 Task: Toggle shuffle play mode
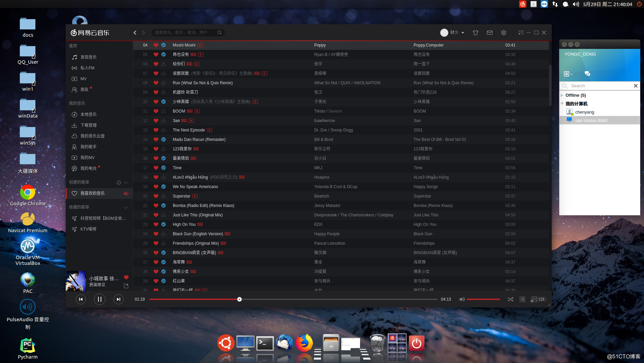[x=511, y=299]
